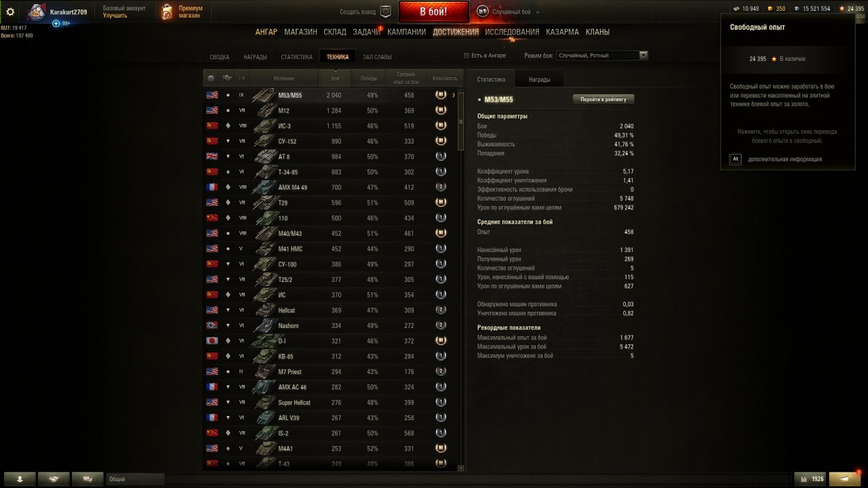Open the session statistics 1926 icon
The height and width of the screenshot is (488, 868).
[812, 479]
